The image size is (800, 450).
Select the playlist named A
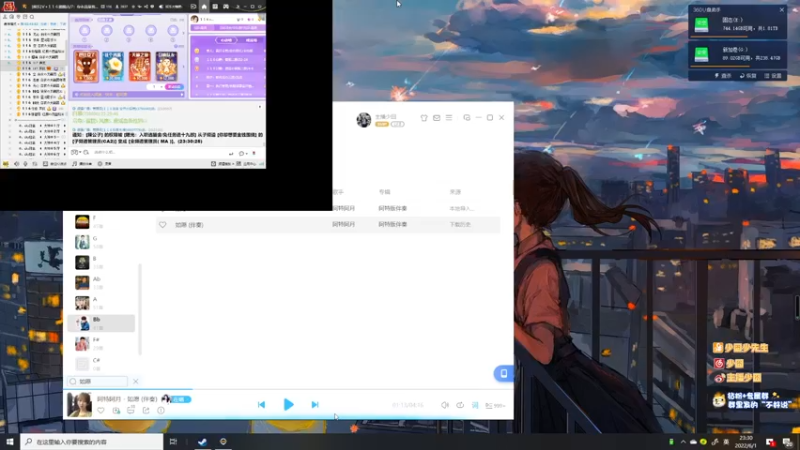pyautogui.click(x=101, y=303)
